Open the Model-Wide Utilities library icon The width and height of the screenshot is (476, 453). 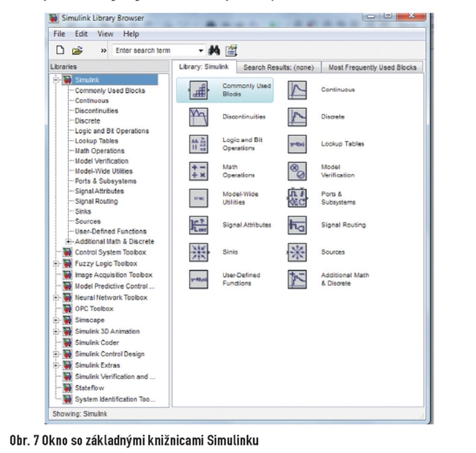pos(199,198)
